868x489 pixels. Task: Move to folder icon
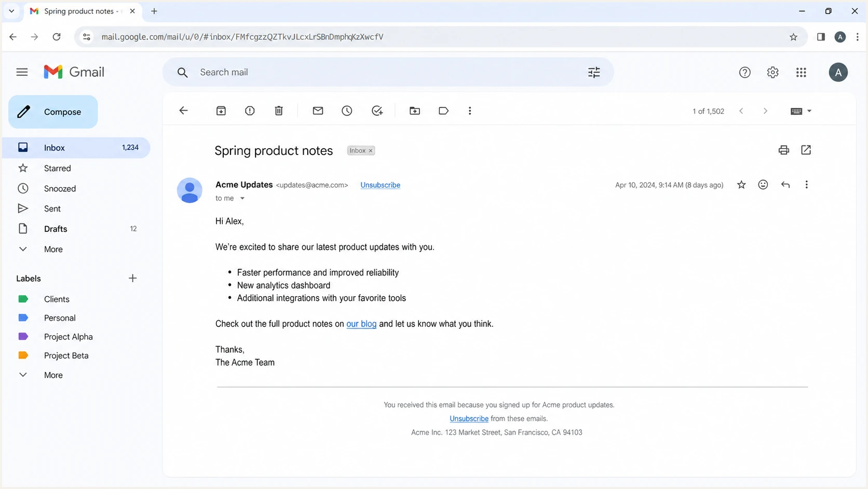[415, 111]
